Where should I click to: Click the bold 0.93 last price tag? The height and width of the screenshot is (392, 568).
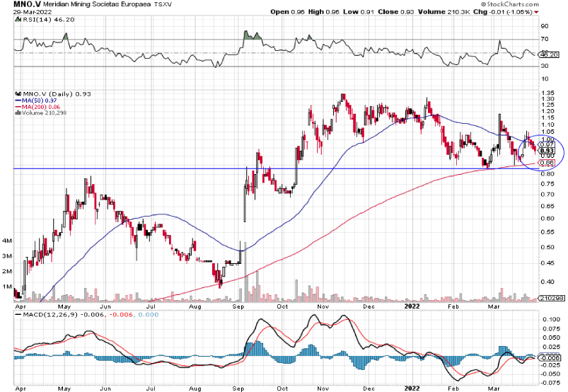click(x=545, y=150)
